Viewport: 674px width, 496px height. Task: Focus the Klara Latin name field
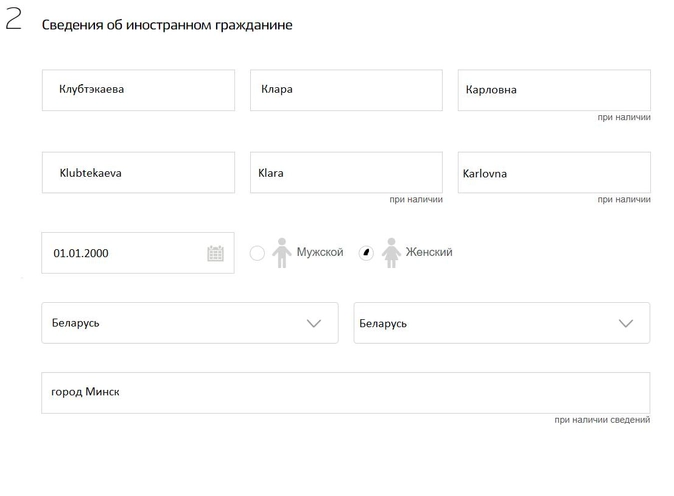[346, 172]
